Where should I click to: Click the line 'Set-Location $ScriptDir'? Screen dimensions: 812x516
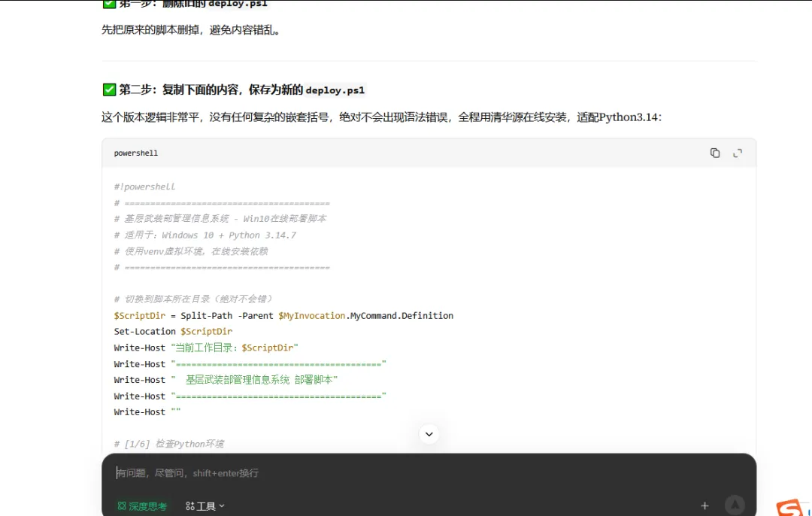(x=173, y=332)
